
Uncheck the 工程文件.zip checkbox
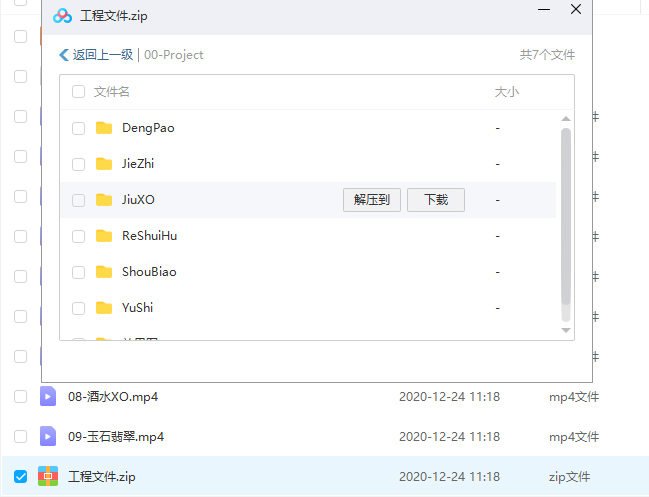coord(20,476)
